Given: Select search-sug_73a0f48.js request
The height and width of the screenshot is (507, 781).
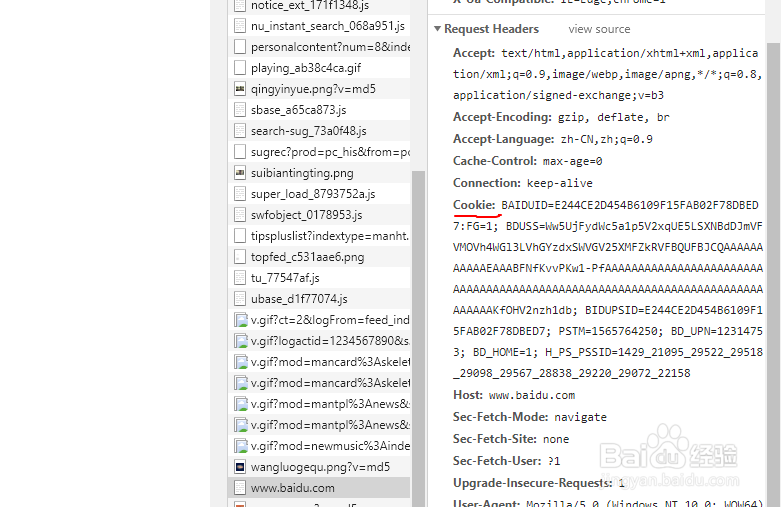Looking at the screenshot, I should coord(319,130).
